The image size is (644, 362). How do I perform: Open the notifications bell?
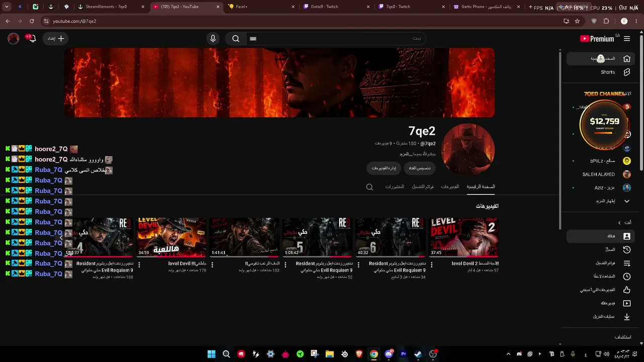32,39
